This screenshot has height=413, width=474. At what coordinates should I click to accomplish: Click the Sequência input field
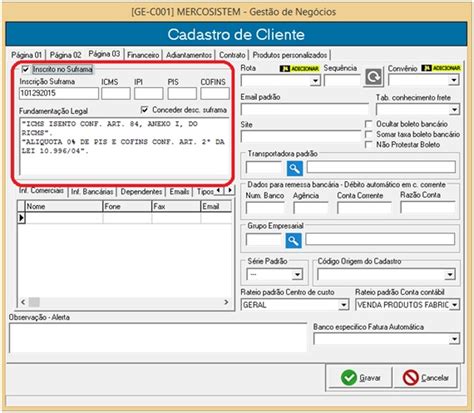pyautogui.click(x=342, y=80)
